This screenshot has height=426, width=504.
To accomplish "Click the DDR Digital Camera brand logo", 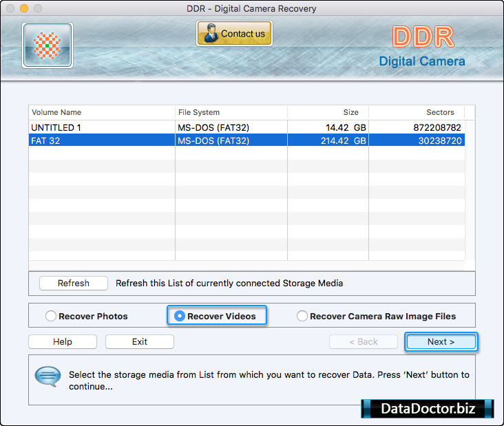I will 422,46.
